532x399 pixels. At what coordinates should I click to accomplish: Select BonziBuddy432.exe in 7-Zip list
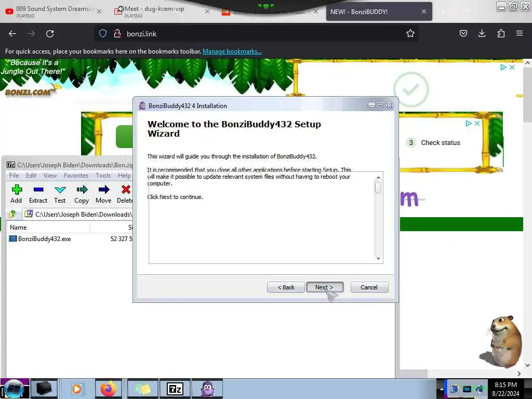click(x=45, y=239)
